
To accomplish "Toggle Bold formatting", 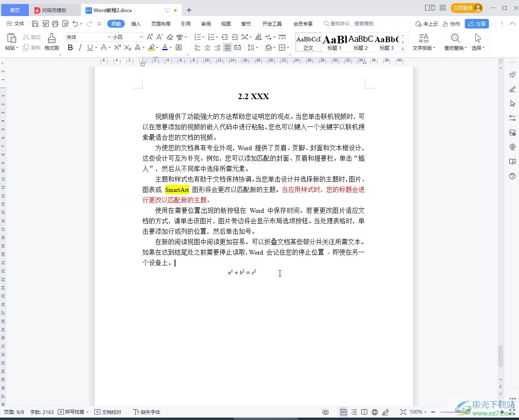I will click(x=70, y=47).
